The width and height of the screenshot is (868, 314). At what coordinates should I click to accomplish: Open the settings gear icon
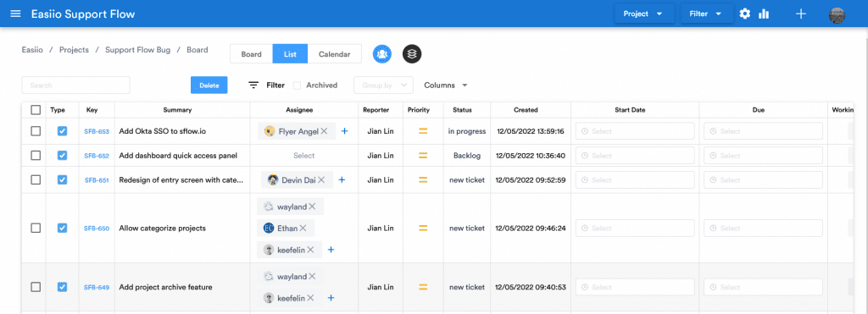(745, 14)
